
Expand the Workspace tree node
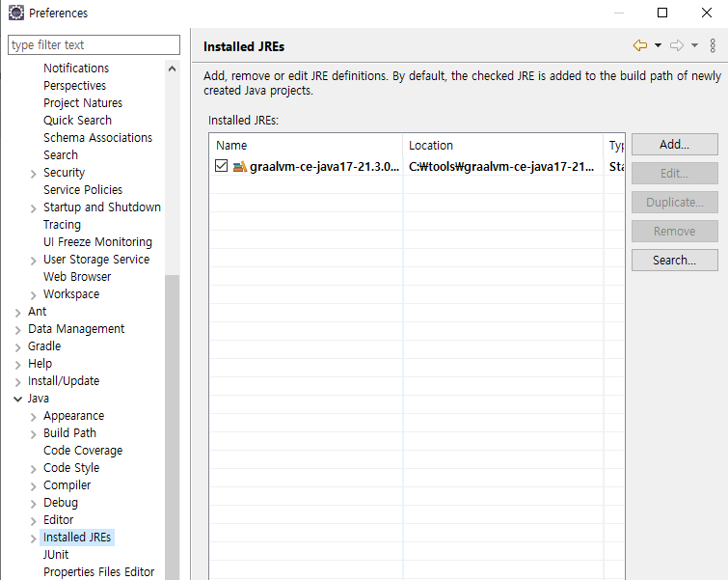(x=34, y=295)
